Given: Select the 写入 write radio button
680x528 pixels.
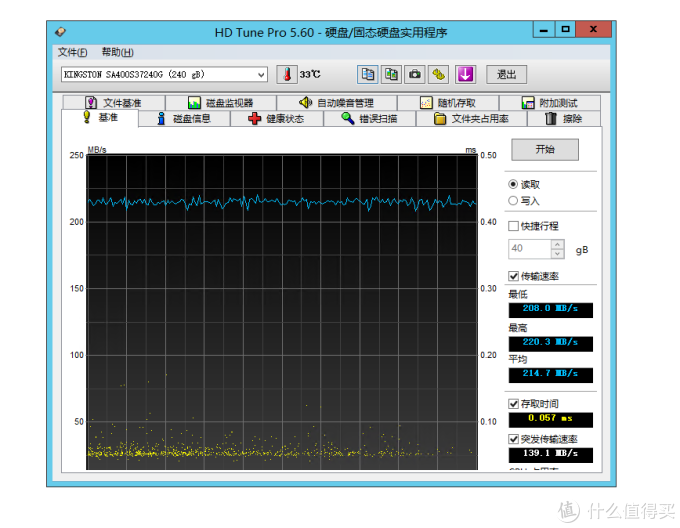Looking at the screenshot, I should pyautogui.click(x=513, y=201).
